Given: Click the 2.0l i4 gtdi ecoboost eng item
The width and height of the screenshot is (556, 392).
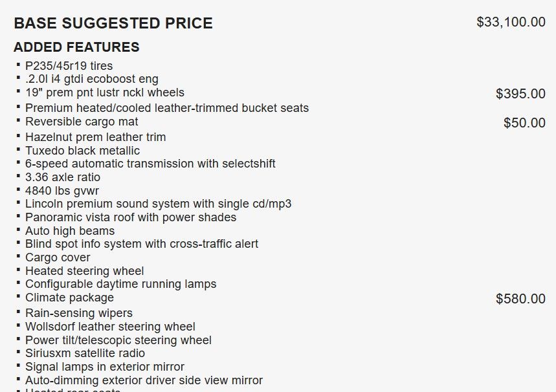Looking at the screenshot, I should click(x=91, y=79).
